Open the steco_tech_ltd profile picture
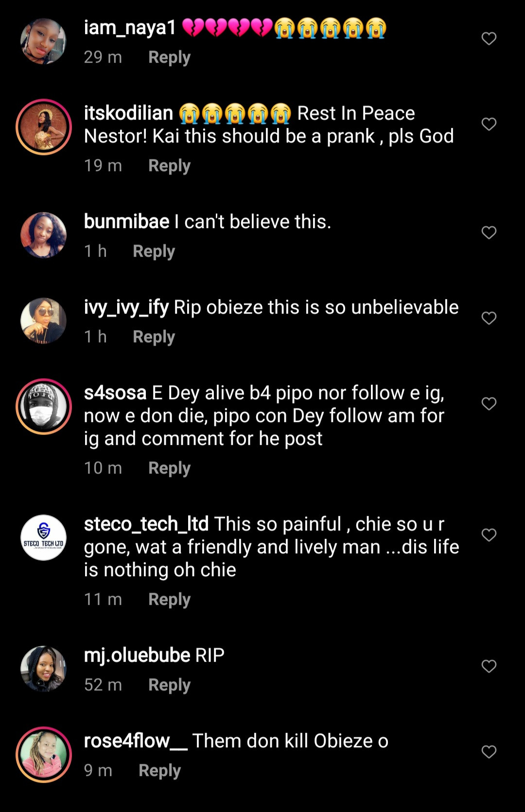525x812 pixels. click(44, 537)
